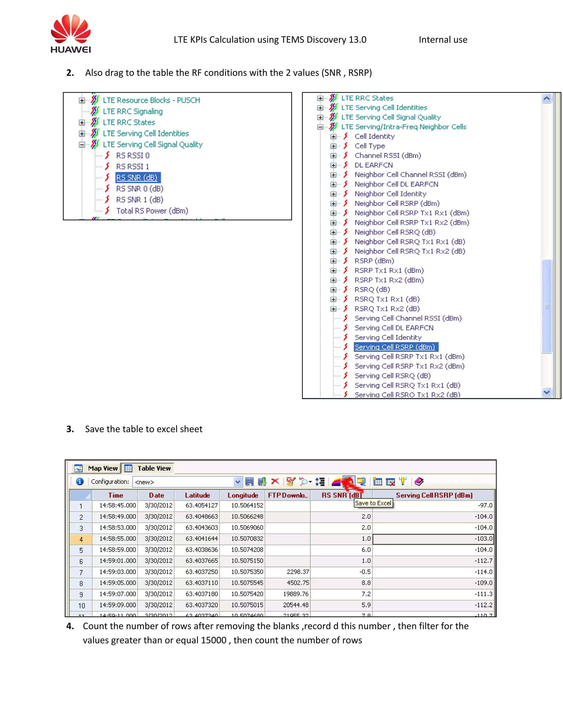Image resolution: width=563 pixels, height=728 pixels.
Task: Click the cell showing 2298.37
Action: (288, 572)
